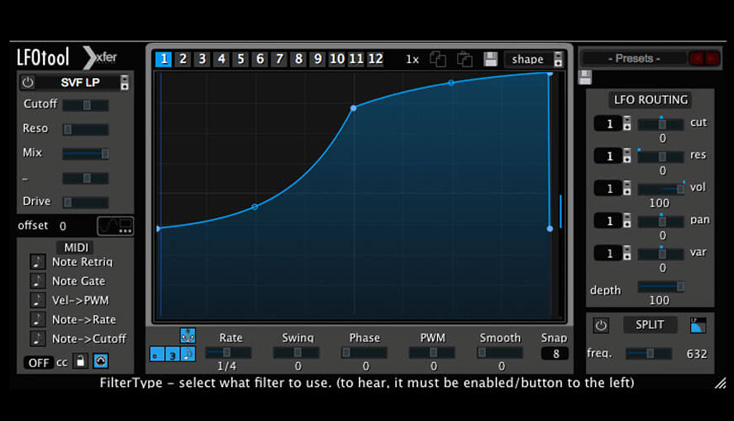
Task: Toggle Note->Rate MIDI option
Action: pyautogui.click(x=37, y=319)
